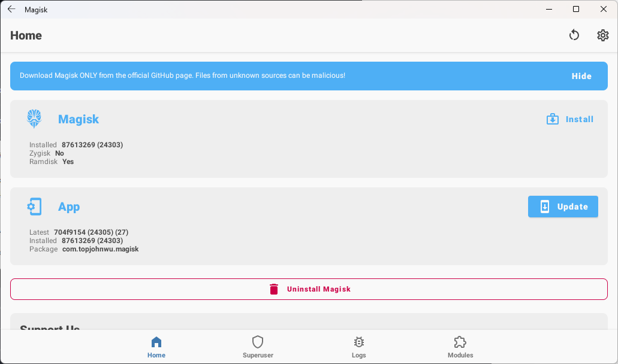Click the warning text about official GitHub page
Viewport: 618px width, 364px height.
coord(182,75)
